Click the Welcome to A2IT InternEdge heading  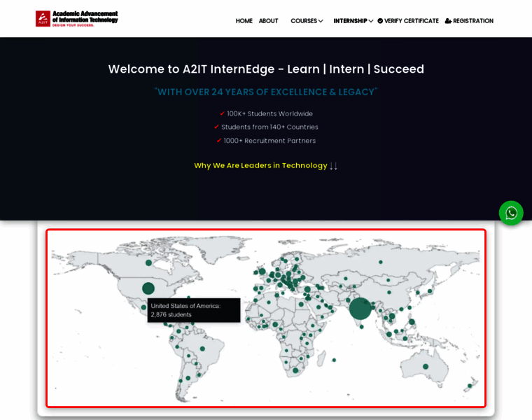tap(266, 69)
